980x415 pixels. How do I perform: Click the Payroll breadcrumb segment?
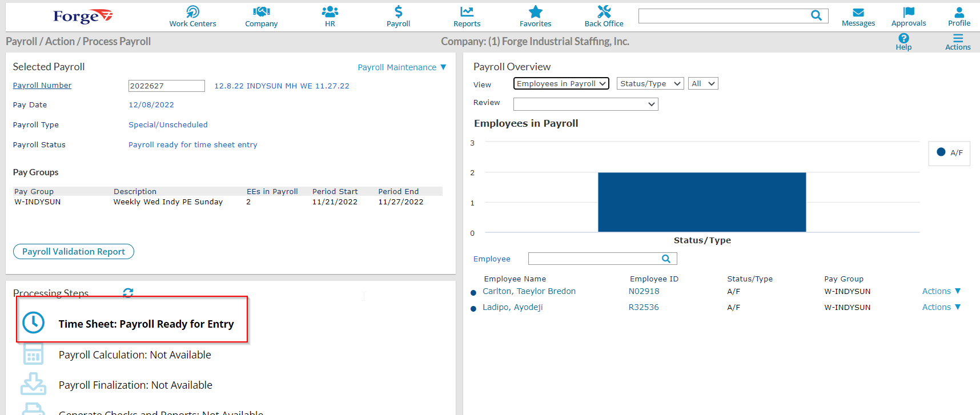tap(21, 41)
